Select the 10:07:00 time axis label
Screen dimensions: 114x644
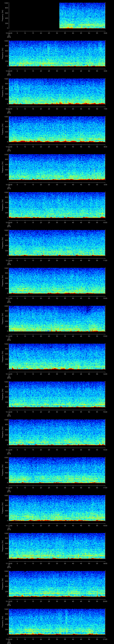tap(9, 147)
